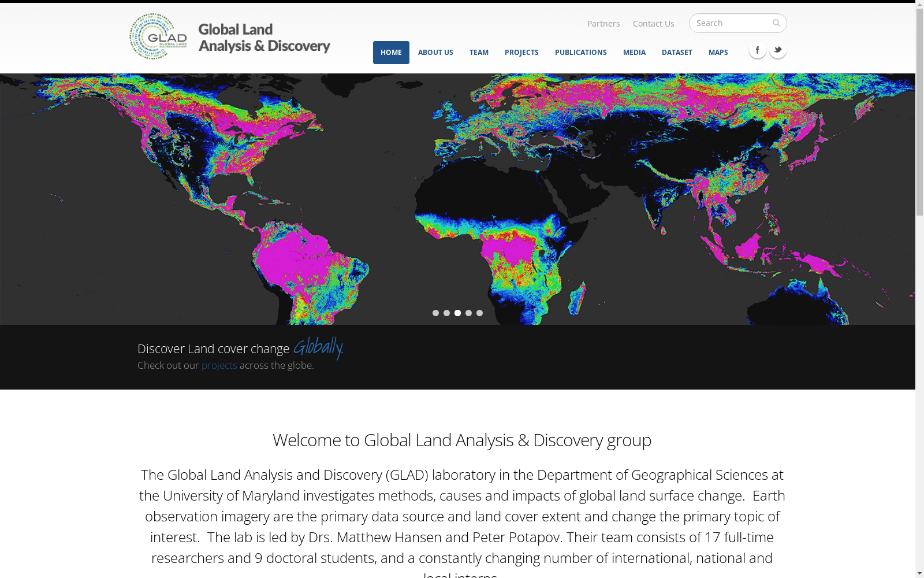Open the Publications page
The height and width of the screenshot is (578, 924).
(581, 53)
